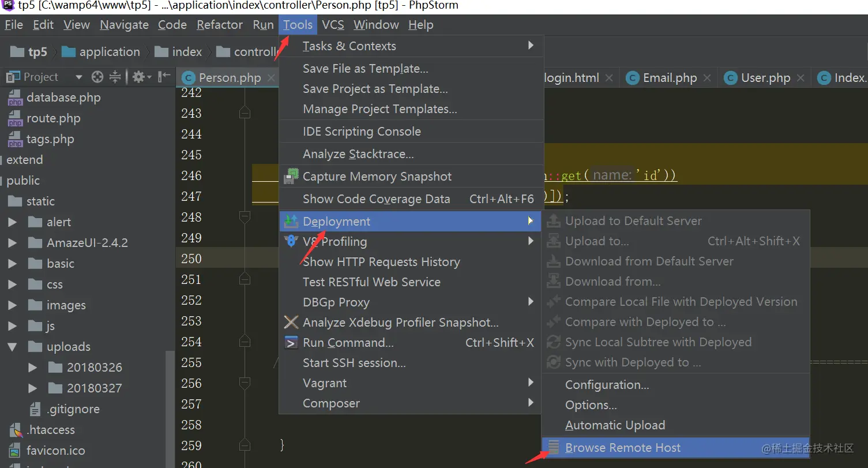Open the VCS menu
The image size is (868, 468).
tap(333, 25)
